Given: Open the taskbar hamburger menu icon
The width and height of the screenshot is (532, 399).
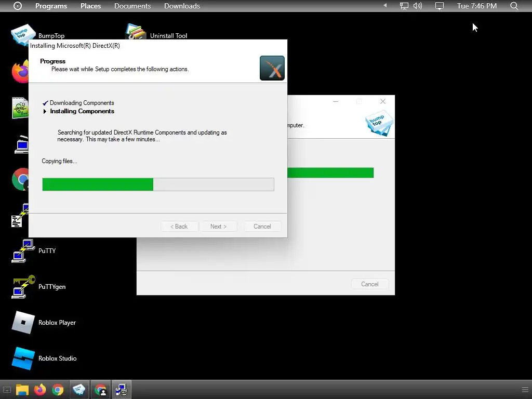Looking at the screenshot, I should pos(525,390).
